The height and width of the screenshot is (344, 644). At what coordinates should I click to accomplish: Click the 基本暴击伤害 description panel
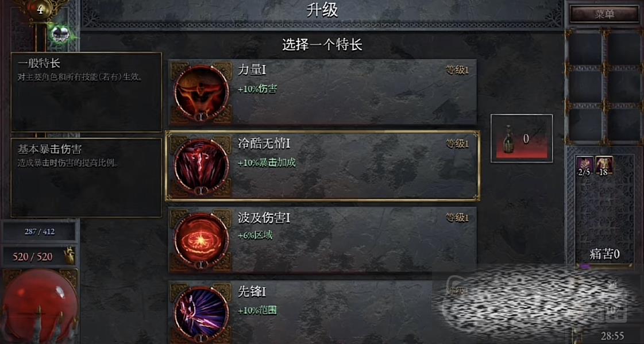(86, 177)
